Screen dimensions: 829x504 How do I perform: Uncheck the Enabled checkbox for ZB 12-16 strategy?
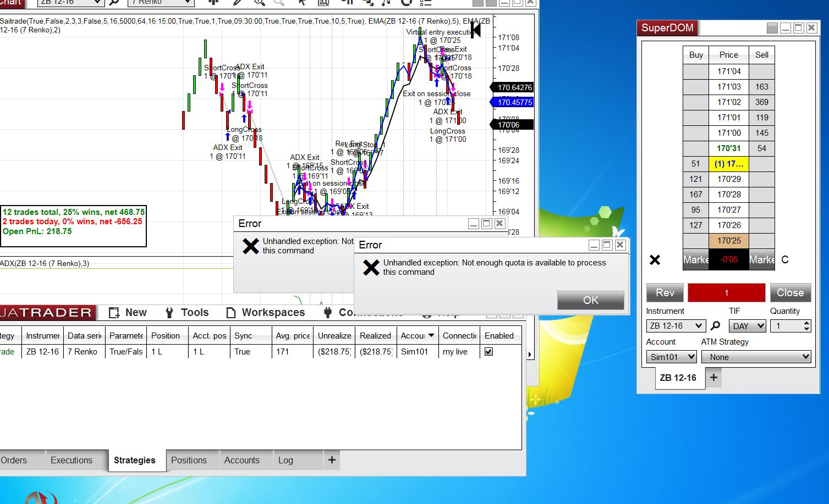(488, 352)
